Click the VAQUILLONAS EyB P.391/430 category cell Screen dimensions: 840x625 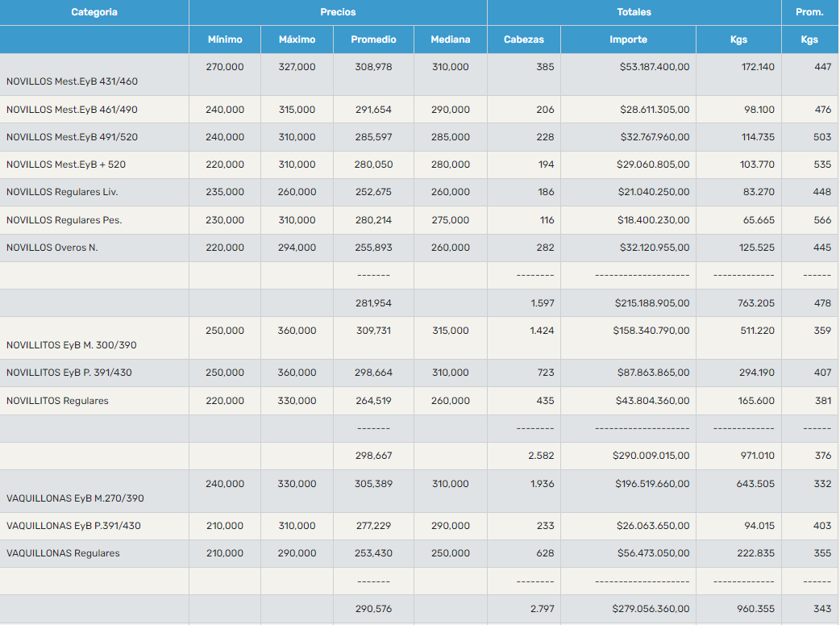tap(73, 526)
